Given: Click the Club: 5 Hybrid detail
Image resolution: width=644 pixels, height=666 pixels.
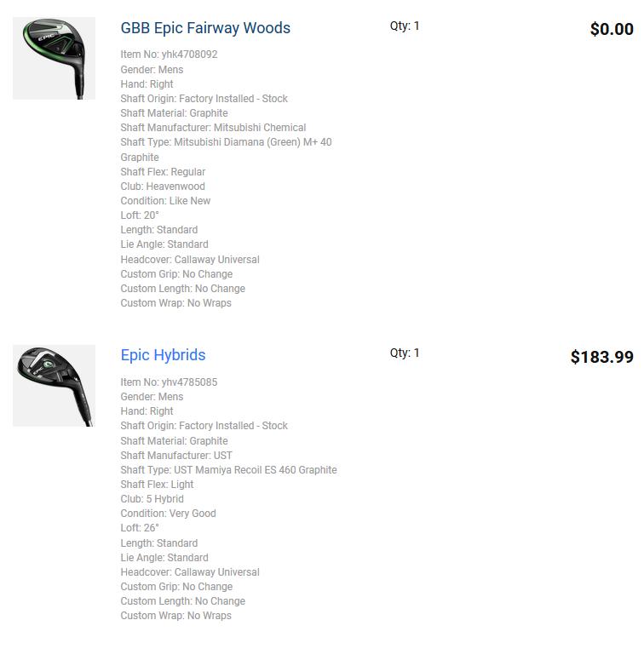Looking at the screenshot, I should tap(152, 499).
